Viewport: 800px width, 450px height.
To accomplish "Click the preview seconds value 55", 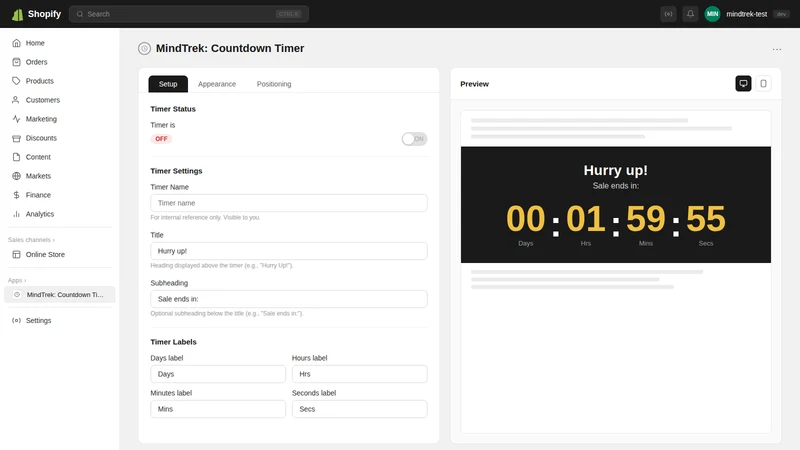I will point(706,219).
